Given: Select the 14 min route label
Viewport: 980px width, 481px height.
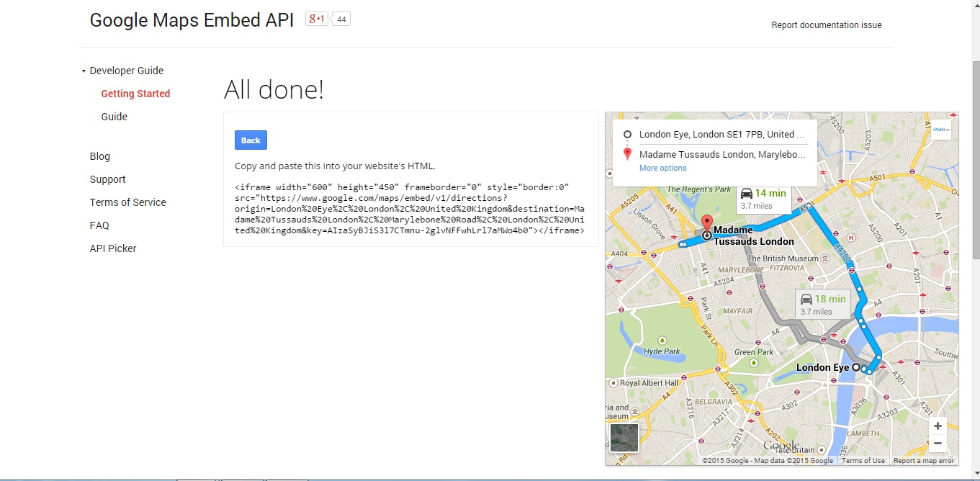Looking at the screenshot, I should (763, 199).
